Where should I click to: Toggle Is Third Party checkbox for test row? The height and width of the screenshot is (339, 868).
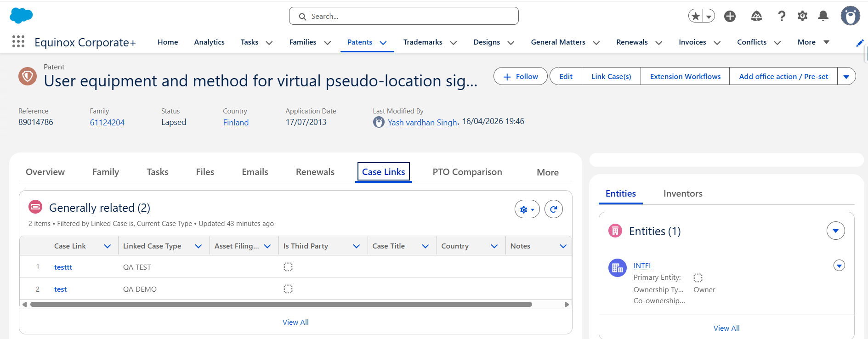point(288,289)
